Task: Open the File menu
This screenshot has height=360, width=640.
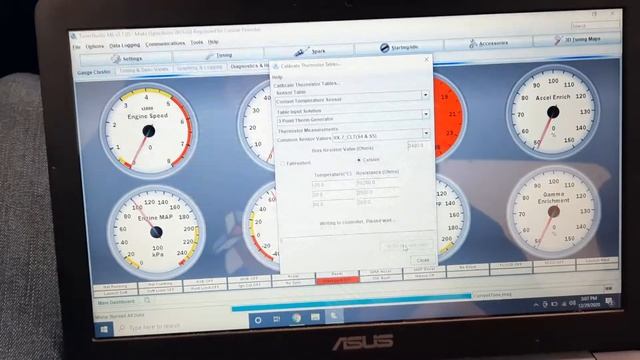Action: [77, 47]
